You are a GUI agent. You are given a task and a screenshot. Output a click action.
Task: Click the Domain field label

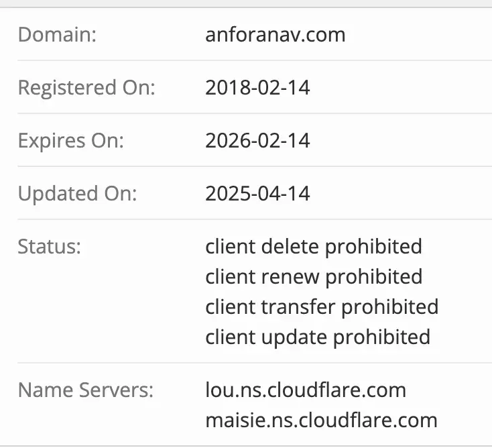pyautogui.click(x=58, y=34)
